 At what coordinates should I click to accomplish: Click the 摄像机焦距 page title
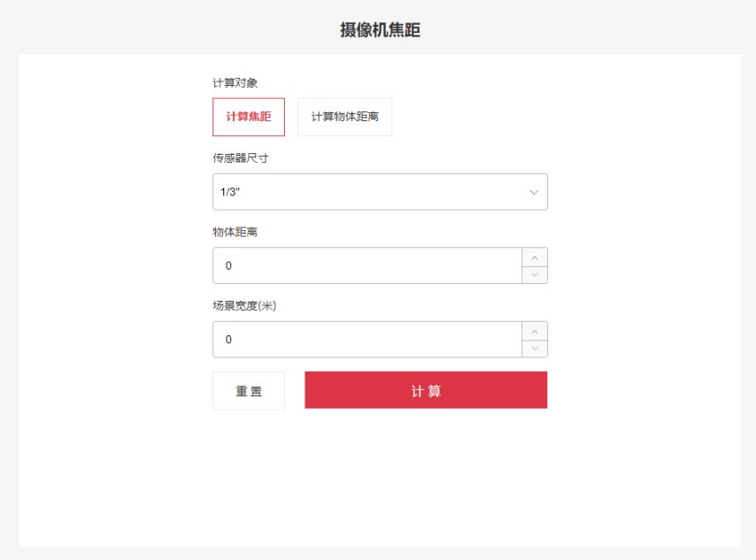click(x=380, y=30)
